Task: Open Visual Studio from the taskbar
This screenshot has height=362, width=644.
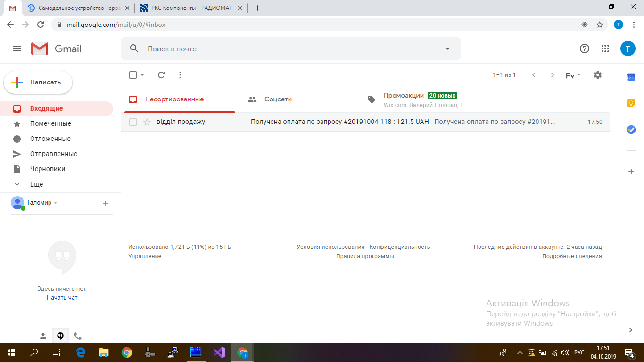Action: point(219,353)
